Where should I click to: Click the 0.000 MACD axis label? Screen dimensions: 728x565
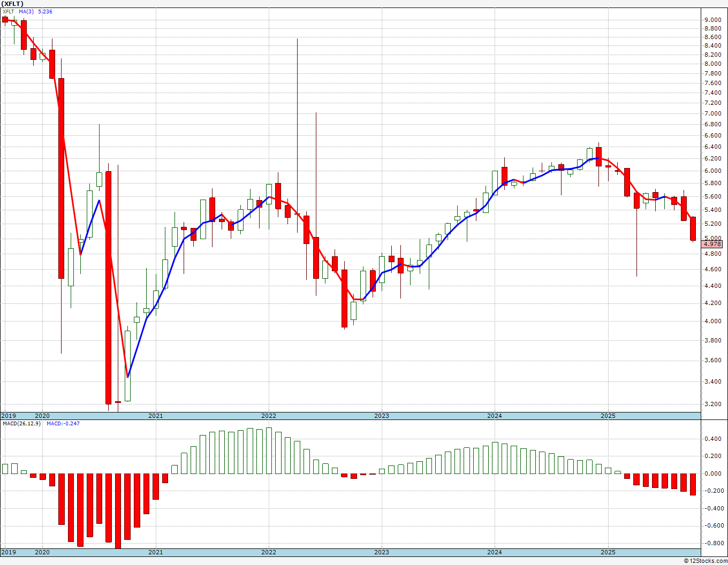click(x=712, y=474)
